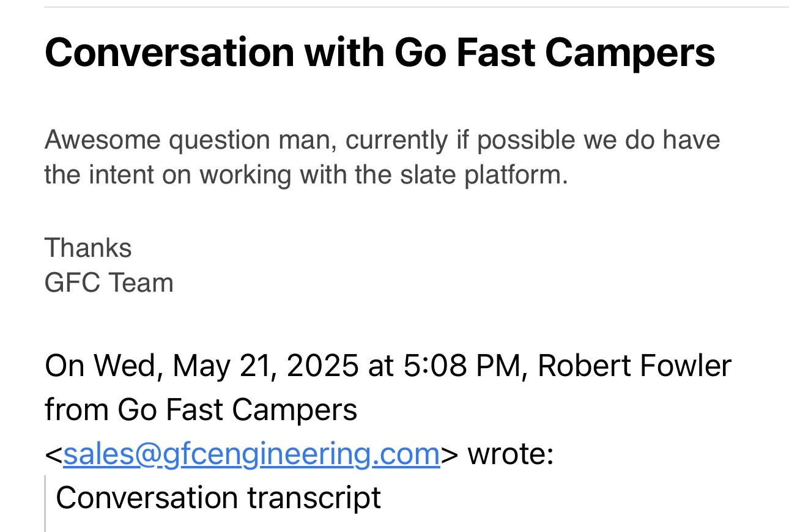Click the 'Conversation with Go Fast Campers' heading
The width and height of the screenshot is (789, 532).
[380, 53]
